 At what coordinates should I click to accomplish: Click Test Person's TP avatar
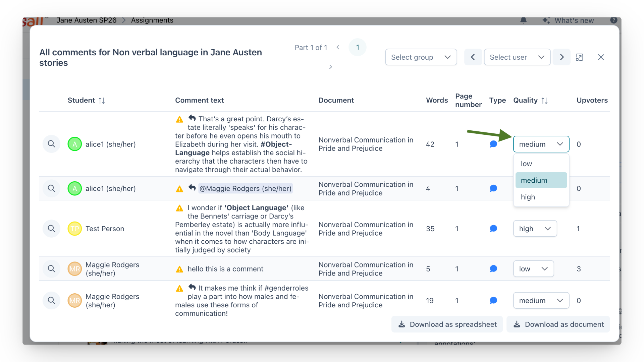(75, 229)
